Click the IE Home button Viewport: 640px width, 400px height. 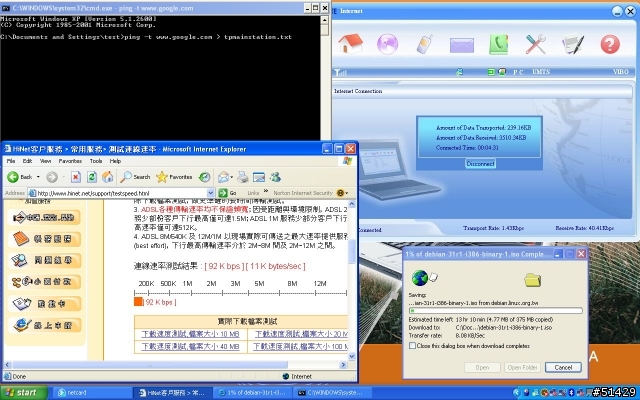pyautogui.click(x=108, y=177)
